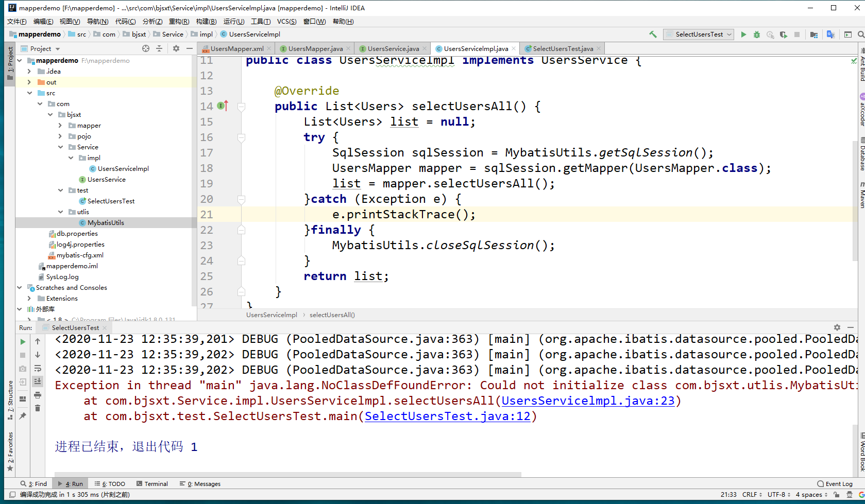Clear the console with the trash icon
This screenshot has height=504, width=865.
click(x=38, y=408)
